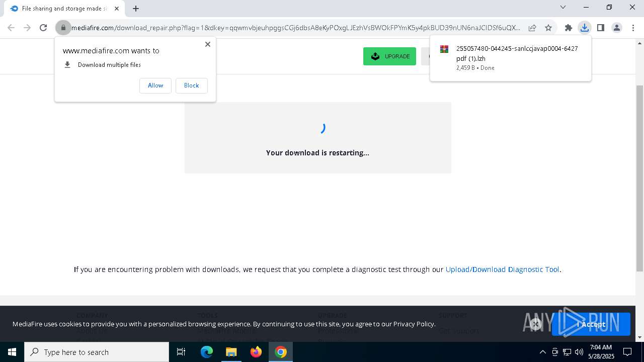Show hidden system tray icons
The image size is (644, 362).
click(x=542, y=352)
